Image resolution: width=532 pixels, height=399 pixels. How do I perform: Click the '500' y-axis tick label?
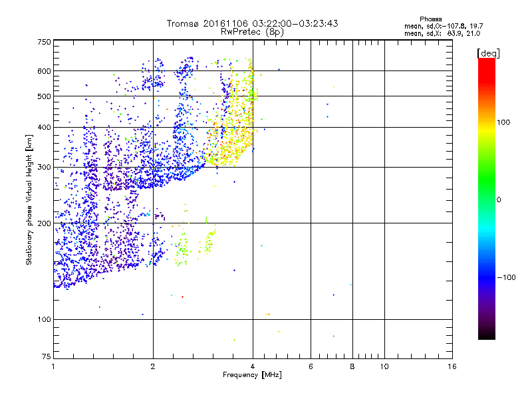45,96
